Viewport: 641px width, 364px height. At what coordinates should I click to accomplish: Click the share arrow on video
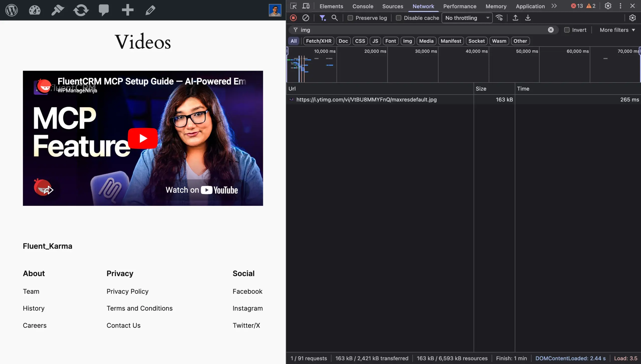[48, 190]
